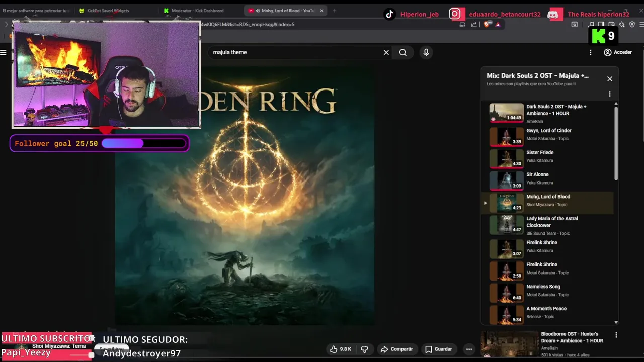Switch to 'El mejor software para potenciar' tab
The height and width of the screenshot is (362, 644).
[36, 10]
